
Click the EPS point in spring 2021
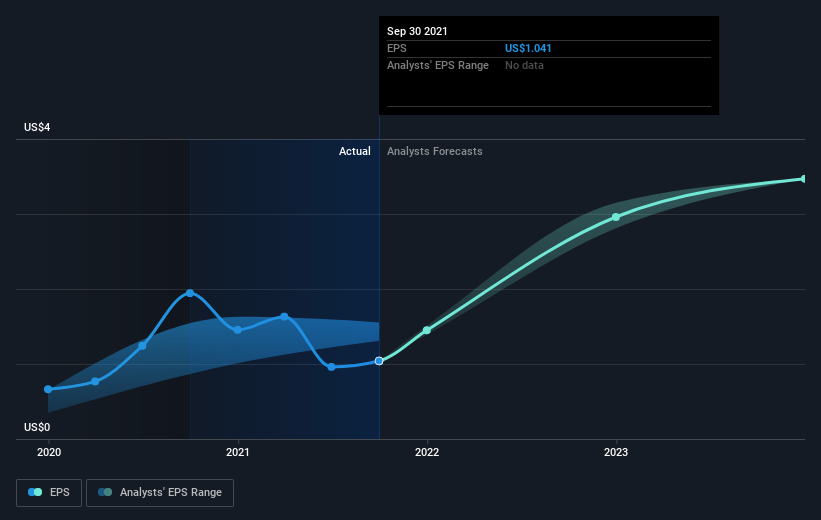[284, 316]
